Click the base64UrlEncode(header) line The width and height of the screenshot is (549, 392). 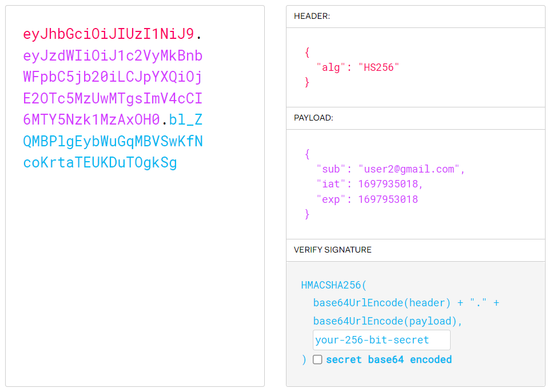pyautogui.click(x=406, y=303)
